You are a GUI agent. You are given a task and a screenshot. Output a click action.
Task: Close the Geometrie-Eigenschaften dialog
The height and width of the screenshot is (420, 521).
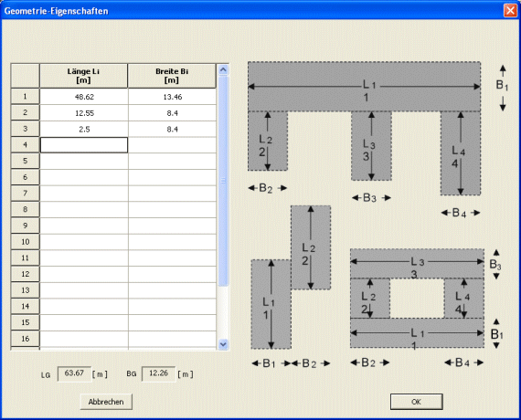coord(510,10)
